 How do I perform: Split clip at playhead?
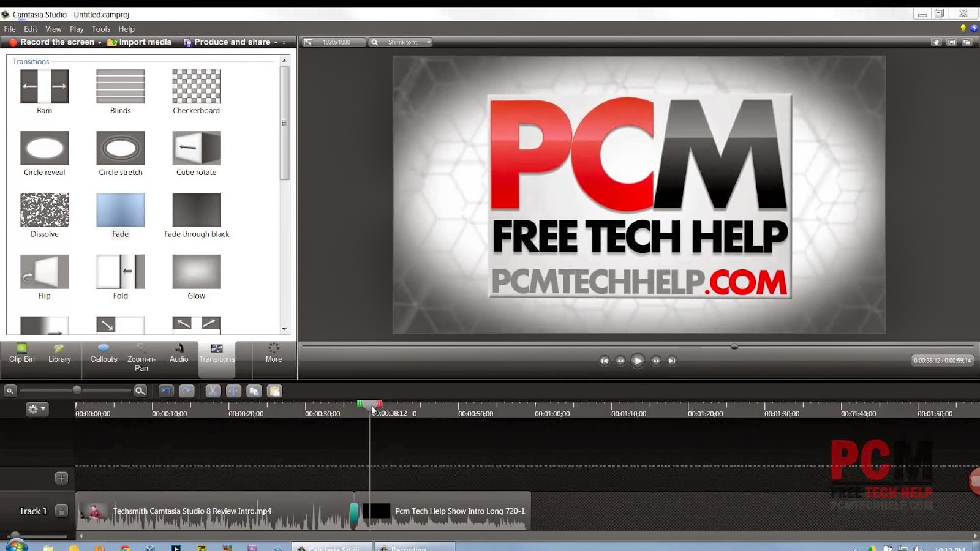tap(233, 391)
